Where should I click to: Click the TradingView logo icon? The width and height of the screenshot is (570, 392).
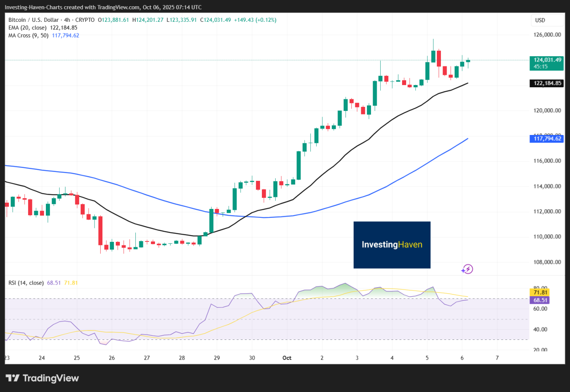(12, 378)
